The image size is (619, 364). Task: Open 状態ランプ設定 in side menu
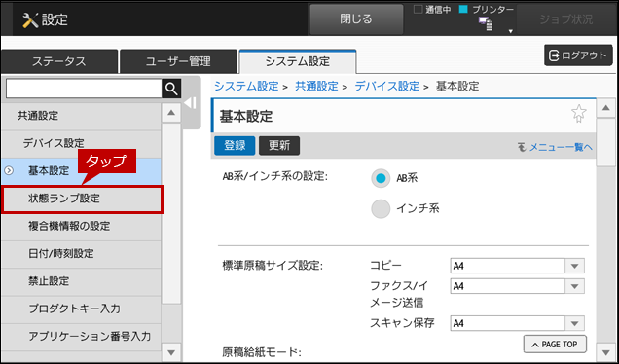coord(82,199)
